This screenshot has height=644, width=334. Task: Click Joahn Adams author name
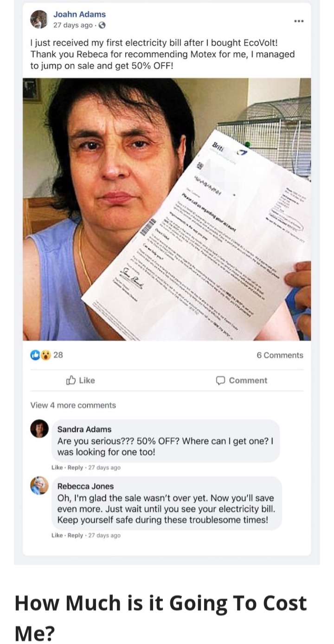point(79,14)
